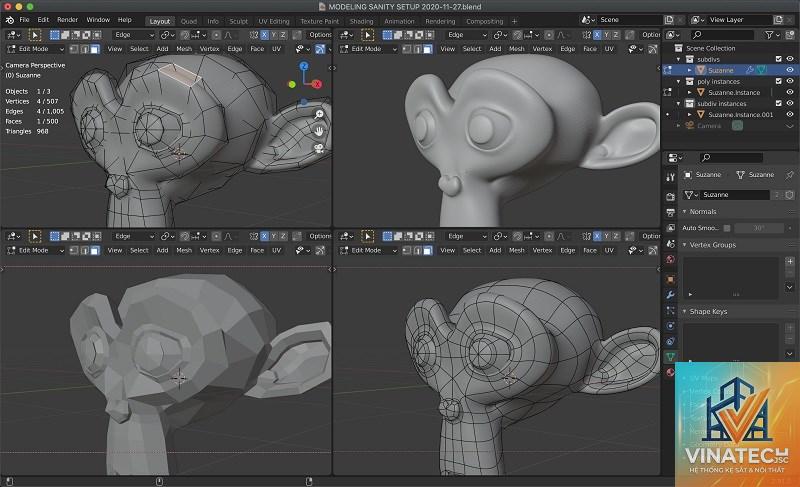
Task: Switch to edge select mode in top-left viewport
Action: 85,49
